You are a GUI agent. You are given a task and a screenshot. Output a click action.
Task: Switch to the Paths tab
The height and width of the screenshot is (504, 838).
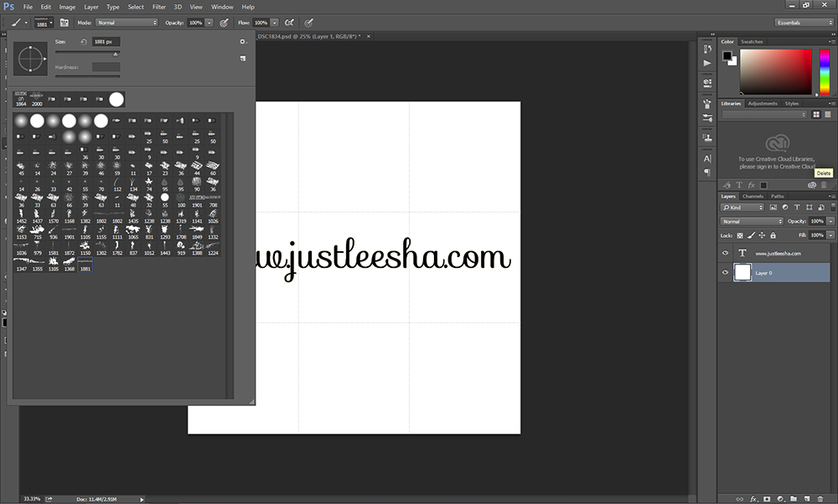point(777,197)
